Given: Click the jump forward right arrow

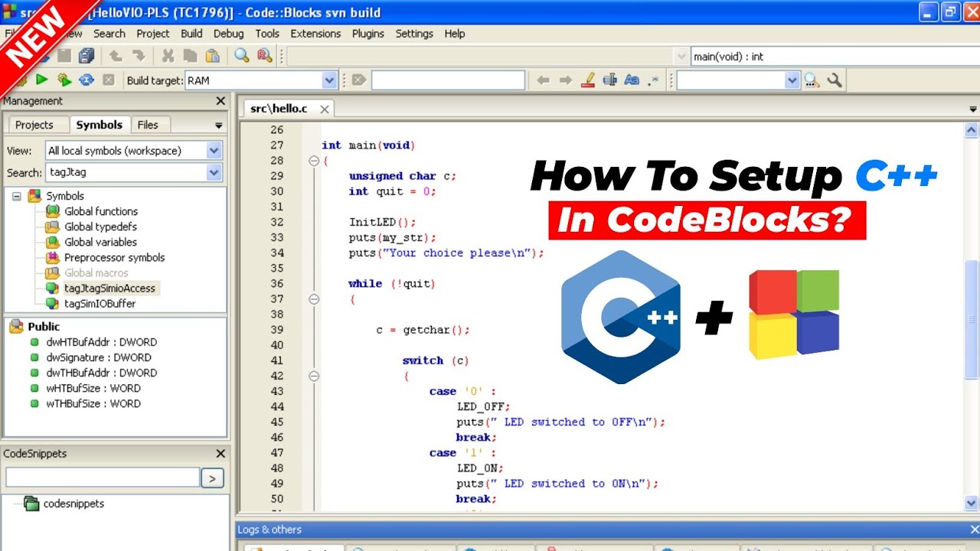Looking at the screenshot, I should [566, 80].
